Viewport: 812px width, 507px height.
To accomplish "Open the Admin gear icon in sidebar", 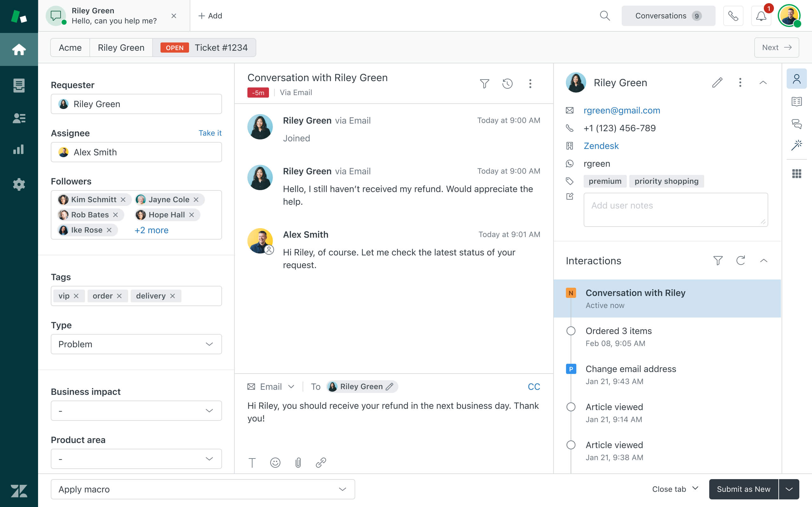I will [x=19, y=184].
